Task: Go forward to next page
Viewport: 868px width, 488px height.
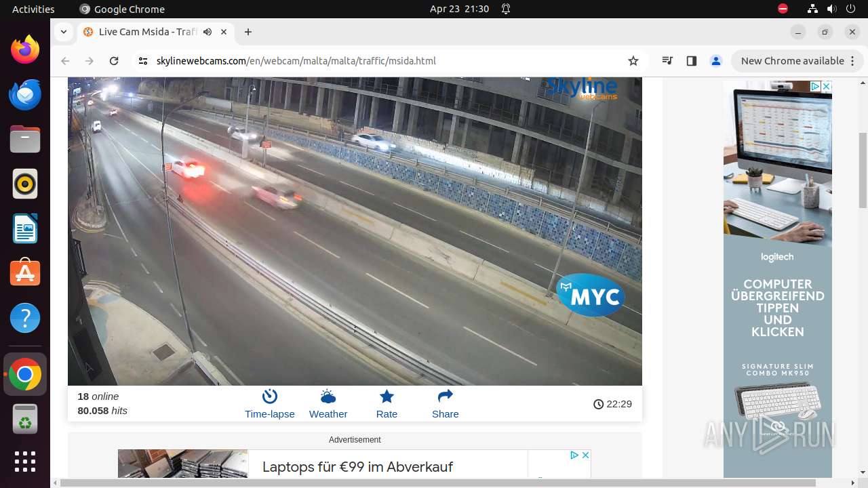Action: [90, 61]
